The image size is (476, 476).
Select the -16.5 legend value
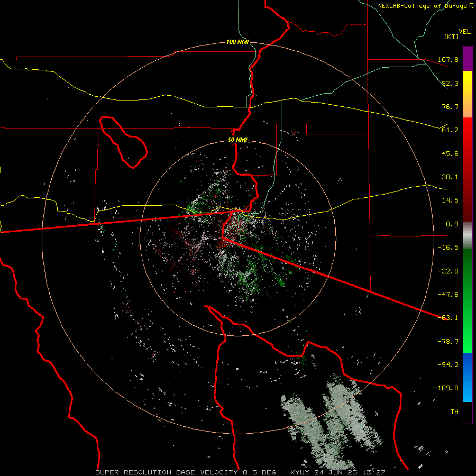tap(448, 248)
